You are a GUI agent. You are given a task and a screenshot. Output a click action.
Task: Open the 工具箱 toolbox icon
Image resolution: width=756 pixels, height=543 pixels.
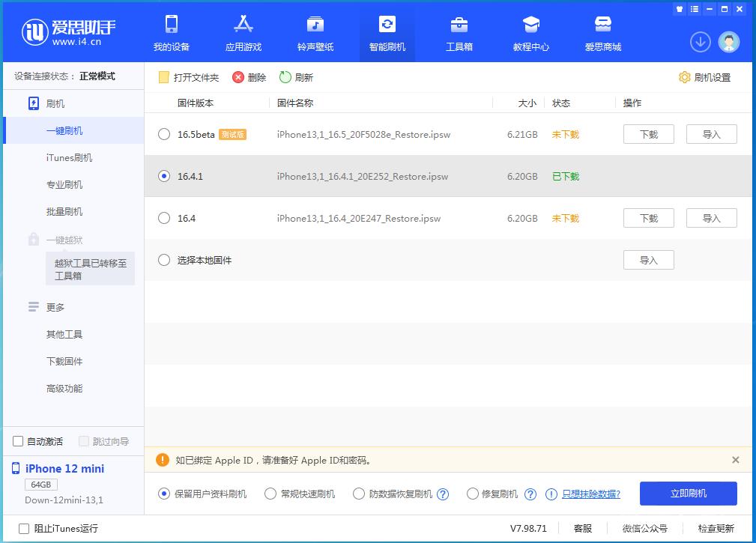coord(459,25)
